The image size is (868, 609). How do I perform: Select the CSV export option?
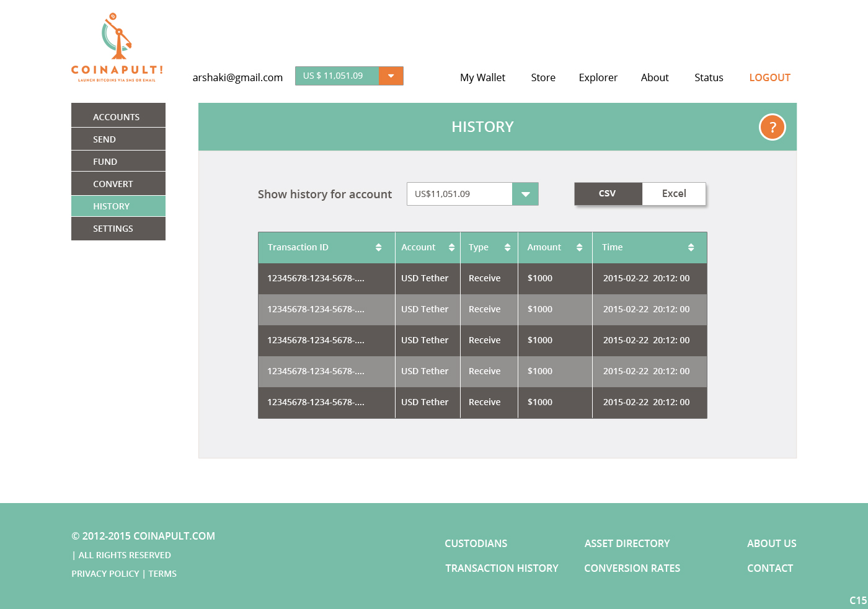tap(608, 193)
